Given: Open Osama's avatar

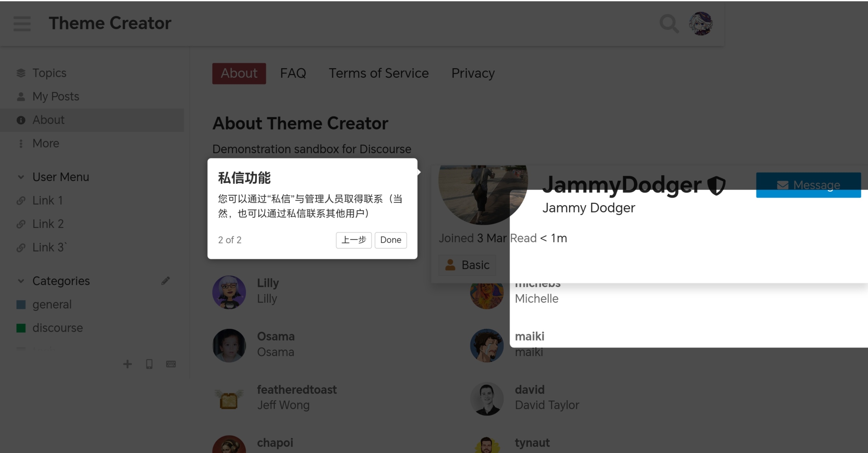Looking at the screenshot, I should (229, 345).
